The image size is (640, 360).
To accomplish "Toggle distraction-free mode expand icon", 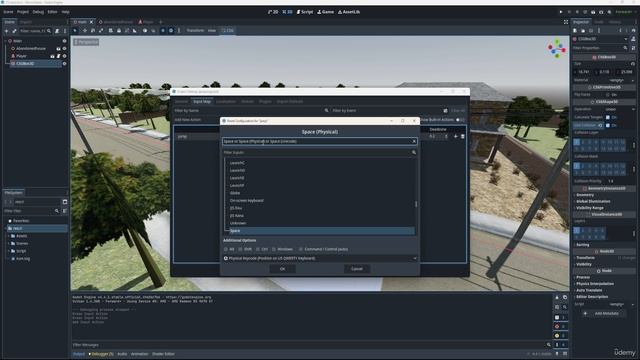I will [x=566, y=22].
